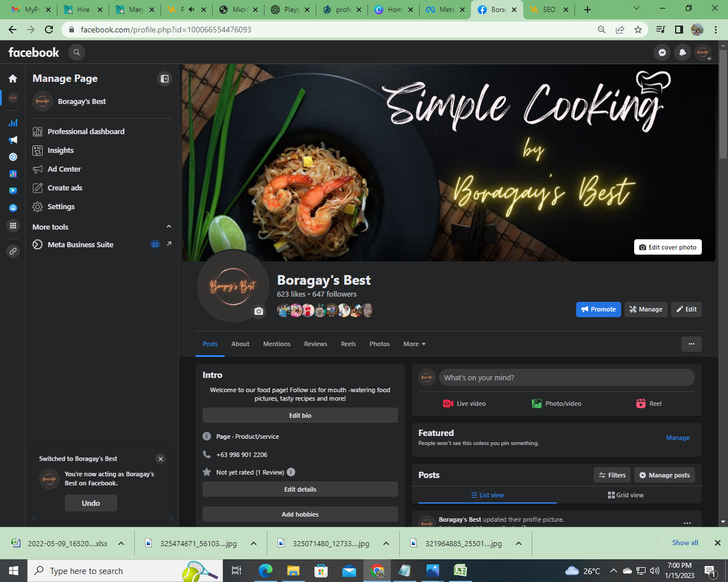Go to Facebook Home via house icon

coord(13,78)
